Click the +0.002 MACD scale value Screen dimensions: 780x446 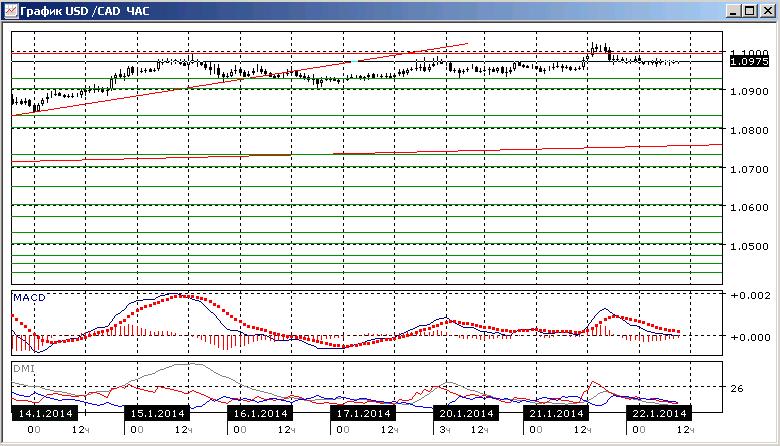click(x=750, y=295)
